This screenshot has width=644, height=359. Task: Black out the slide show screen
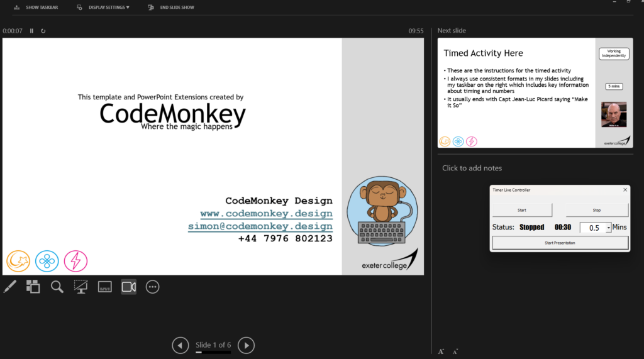[x=80, y=287]
